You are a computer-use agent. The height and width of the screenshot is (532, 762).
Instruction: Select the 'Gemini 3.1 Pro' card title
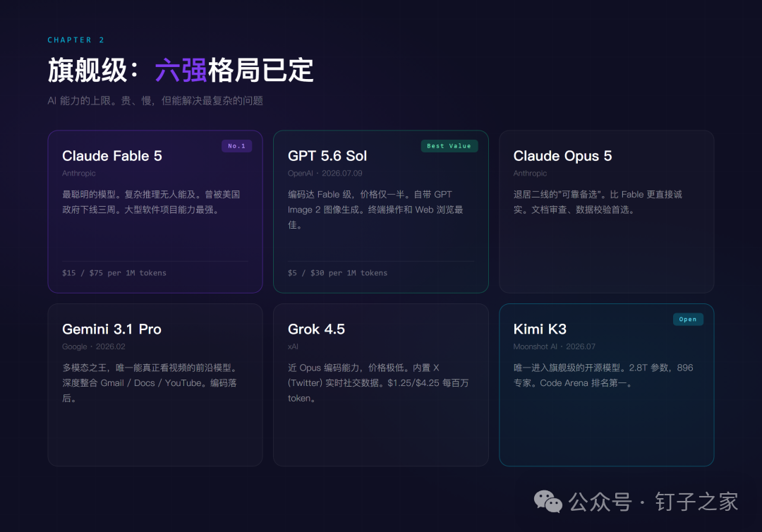111,330
